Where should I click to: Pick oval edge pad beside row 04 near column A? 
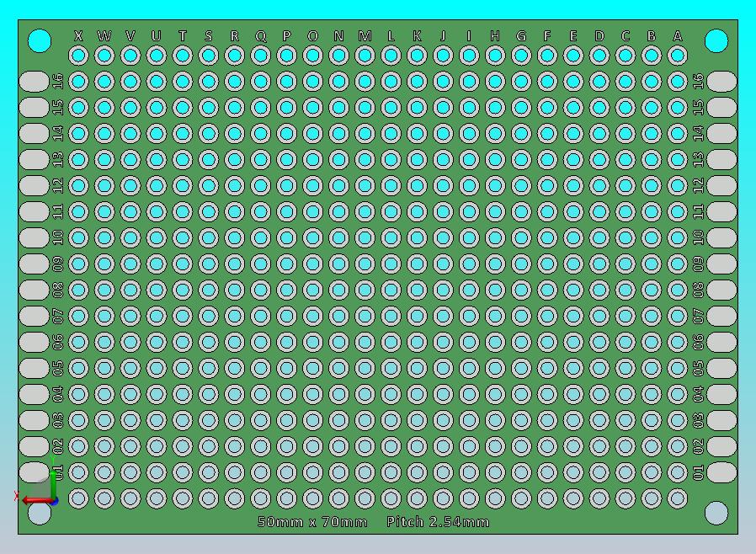pyautogui.click(x=721, y=394)
